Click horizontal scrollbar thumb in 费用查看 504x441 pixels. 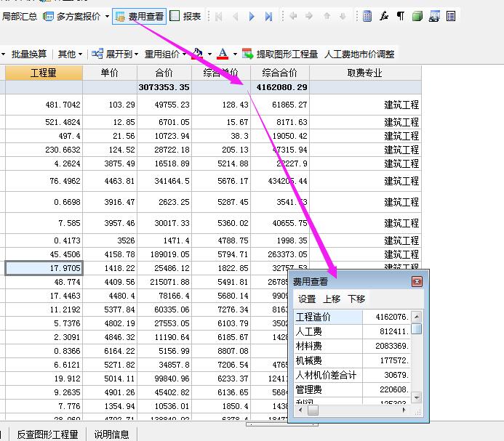point(313,410)
